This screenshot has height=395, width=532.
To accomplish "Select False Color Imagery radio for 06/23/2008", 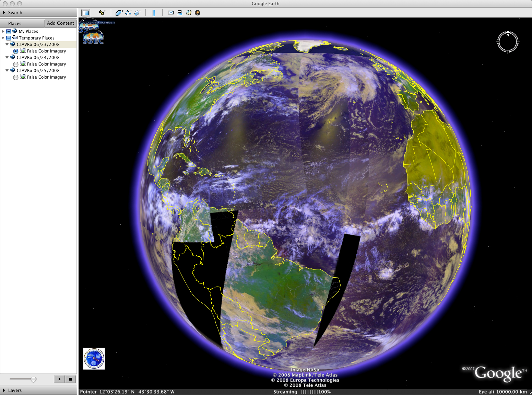I will 16,51.
